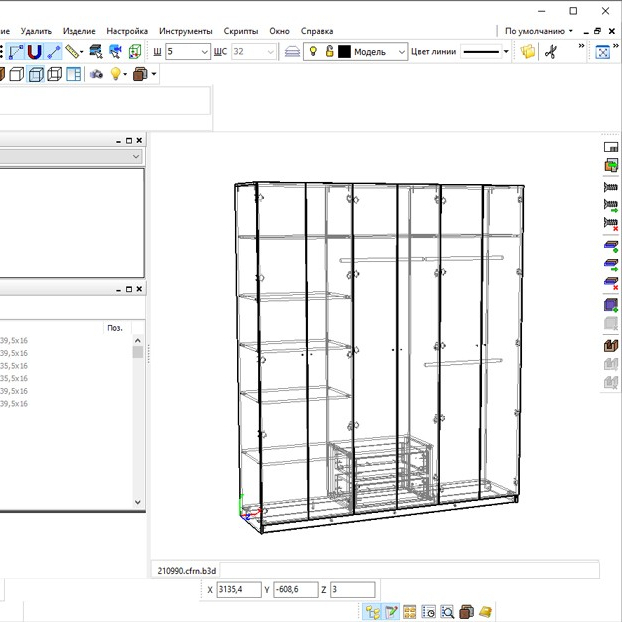This screenshot has width=622, height=622.
Task: Click the Z coordinate field
Action: 352,589
